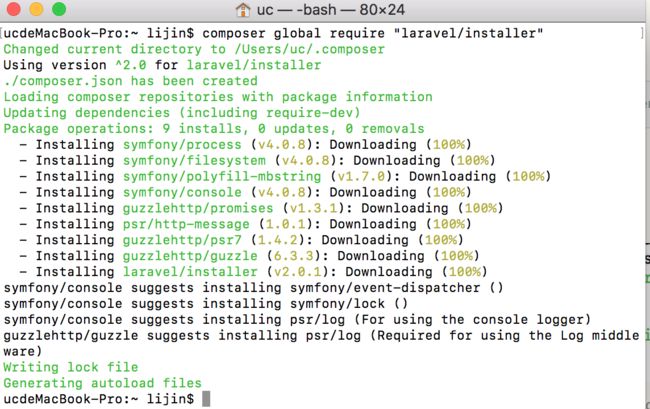Click the guzzlehttp/psr7 package name
The image size is (650, 409).
point(182,240)
